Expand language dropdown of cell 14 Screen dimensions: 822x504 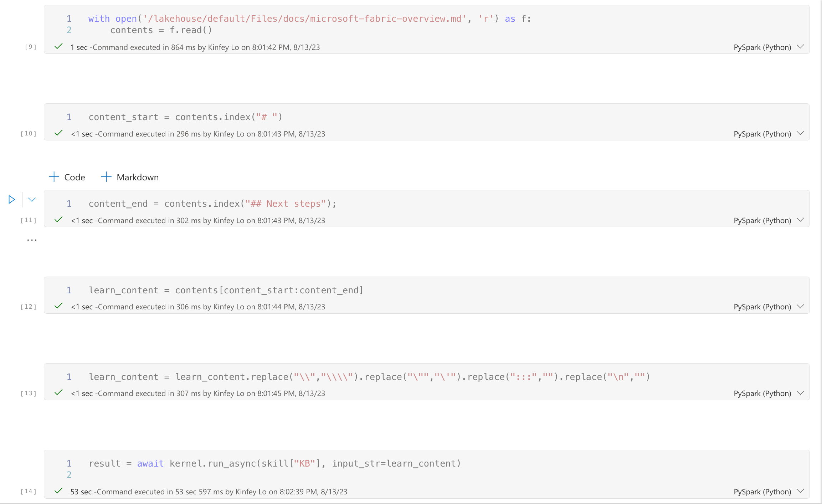tap(800, 491)
